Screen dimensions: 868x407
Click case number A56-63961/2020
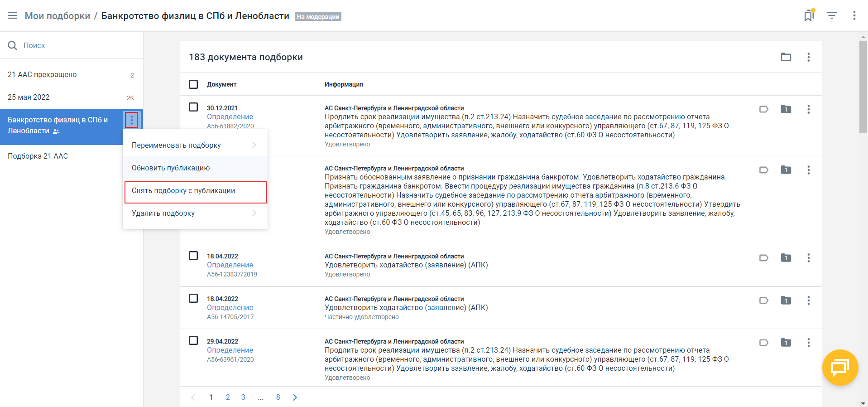(x=230, y=359)
